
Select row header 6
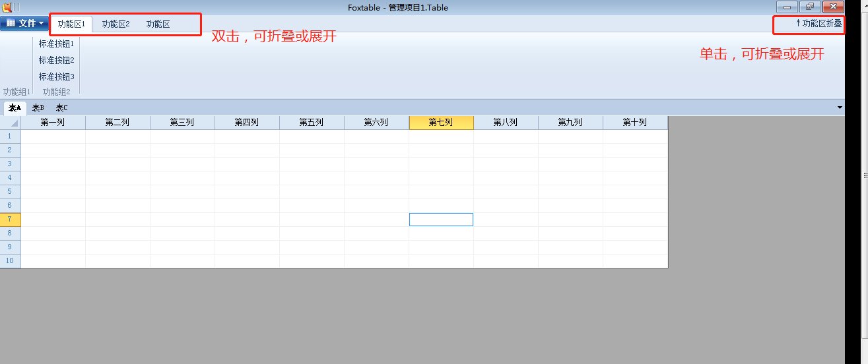pyautogui.click(x=11, y=206)
